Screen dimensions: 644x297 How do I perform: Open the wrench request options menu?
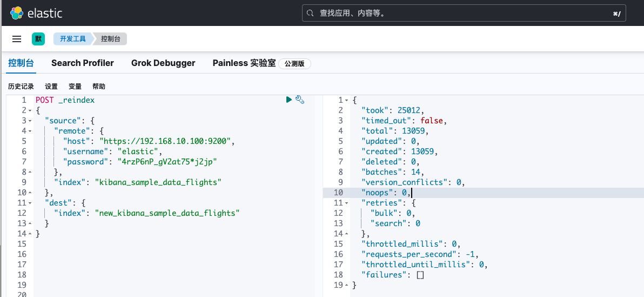point(300,100)
